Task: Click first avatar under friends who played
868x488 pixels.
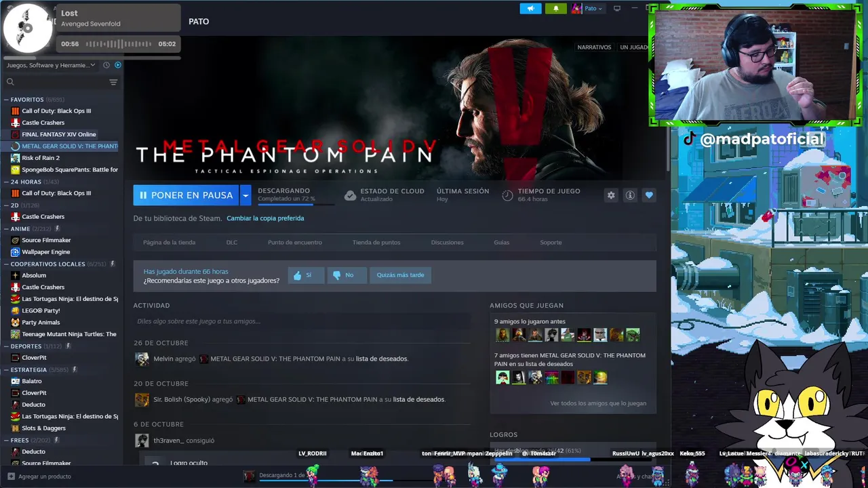Action: coord(502,335)
